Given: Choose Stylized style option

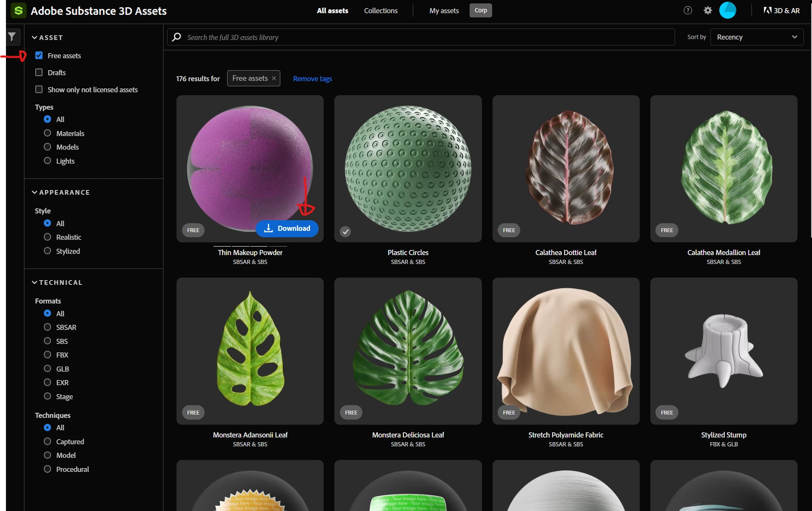Looking at the screenshot, I should tap(47, 251).
